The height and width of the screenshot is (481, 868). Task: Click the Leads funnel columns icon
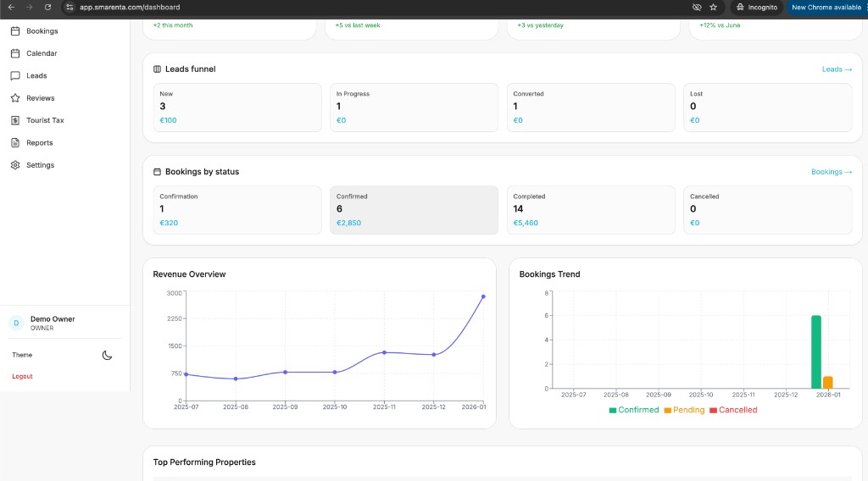coord(157,69)
